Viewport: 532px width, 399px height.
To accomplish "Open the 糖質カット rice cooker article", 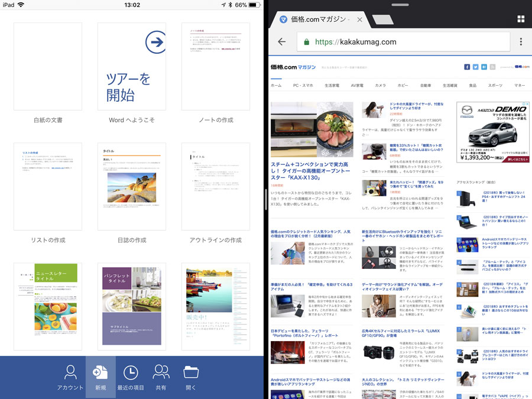I will tap(416, 147).
